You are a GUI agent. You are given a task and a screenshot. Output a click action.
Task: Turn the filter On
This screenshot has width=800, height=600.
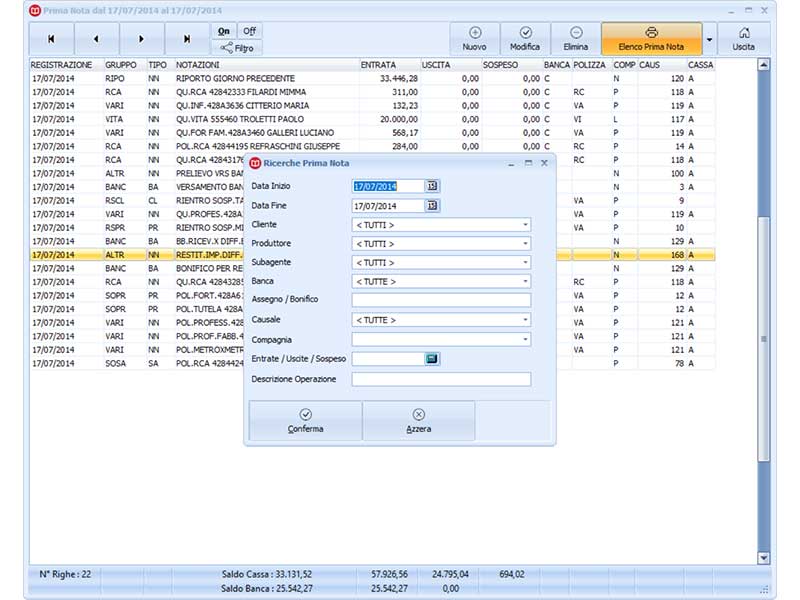click(x=224, y=31)
